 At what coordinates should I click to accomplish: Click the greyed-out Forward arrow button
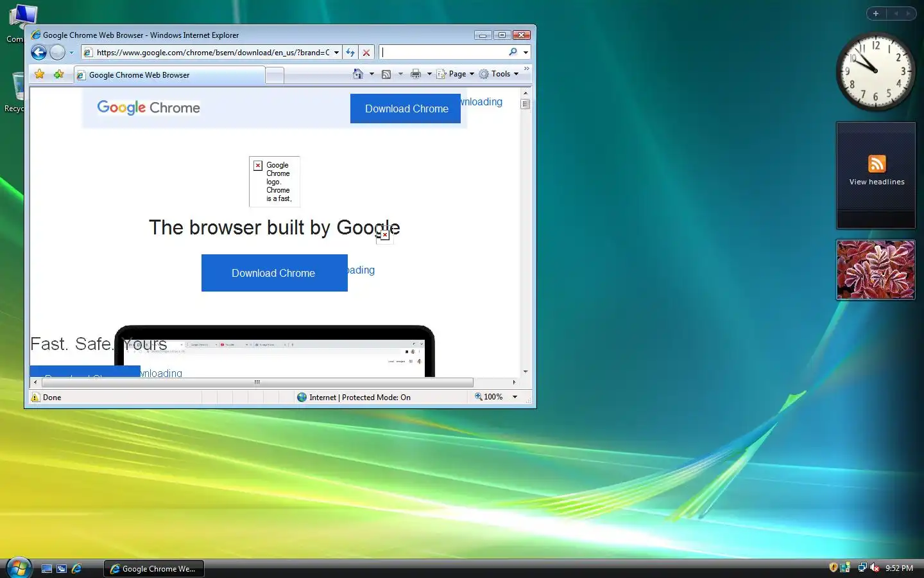tap(58, 53)
